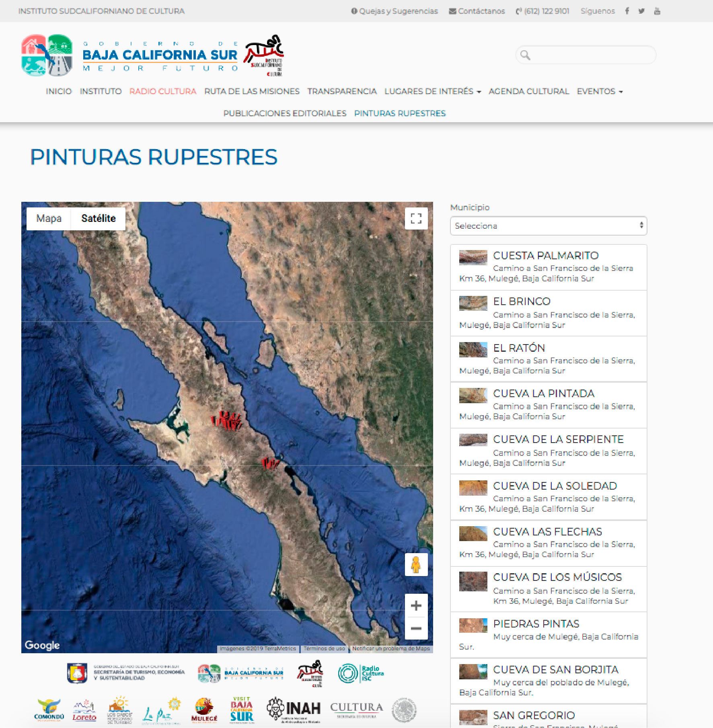Viewport: 713px width, 728px height.
Task: Select Cueva La Pintada thumbnail
Action: [473, 396]
